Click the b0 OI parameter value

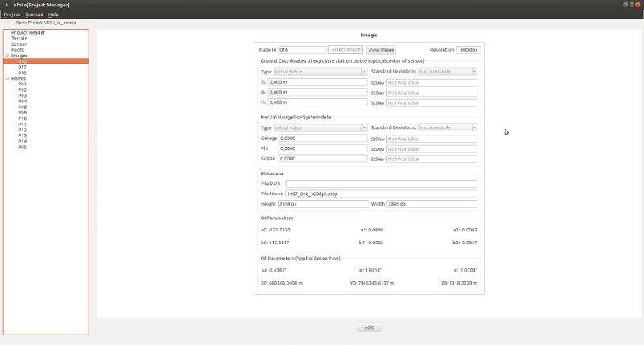pyautogui.click(x=275, y=243)
